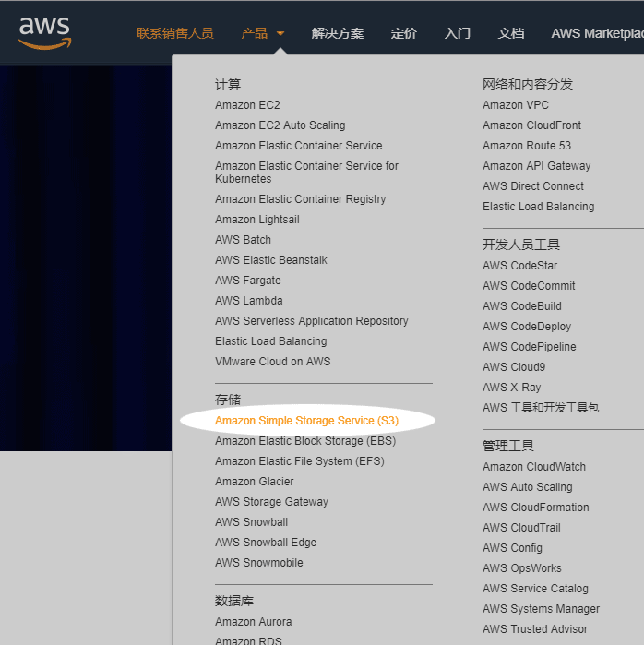Open Elastic Load Balancing under 网络和内容分发

tap(538, 206)
